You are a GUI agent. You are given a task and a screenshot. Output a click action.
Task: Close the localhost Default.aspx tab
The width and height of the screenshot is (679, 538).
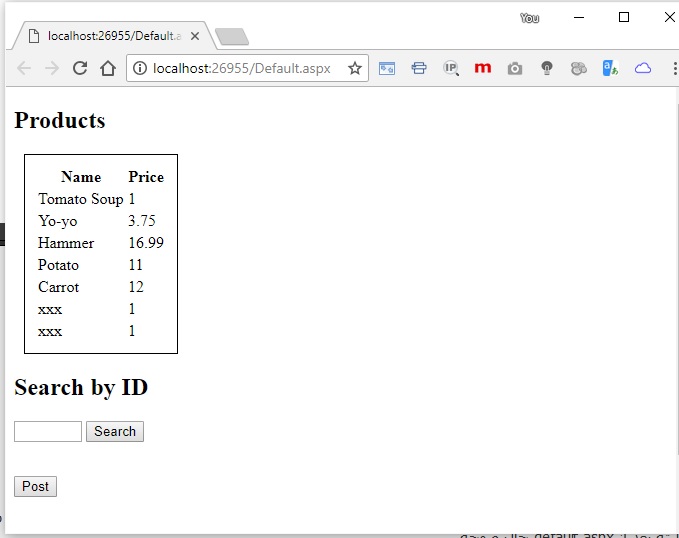195,36
